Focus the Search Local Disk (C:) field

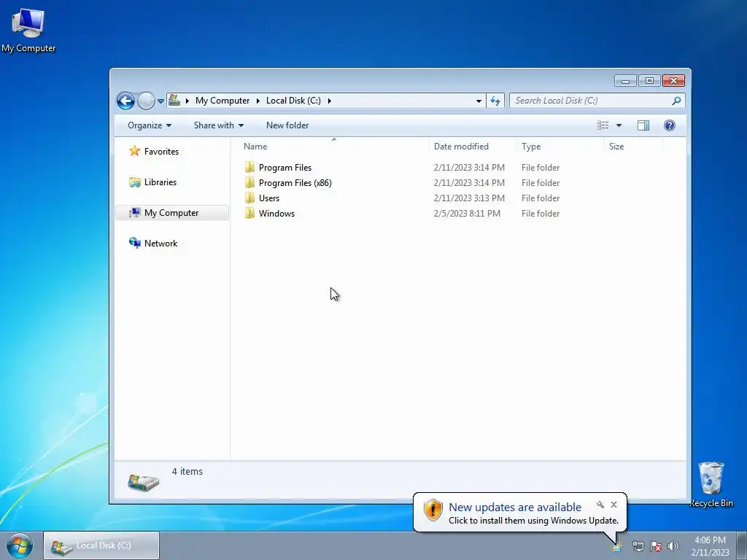click(x=597, y=101)
